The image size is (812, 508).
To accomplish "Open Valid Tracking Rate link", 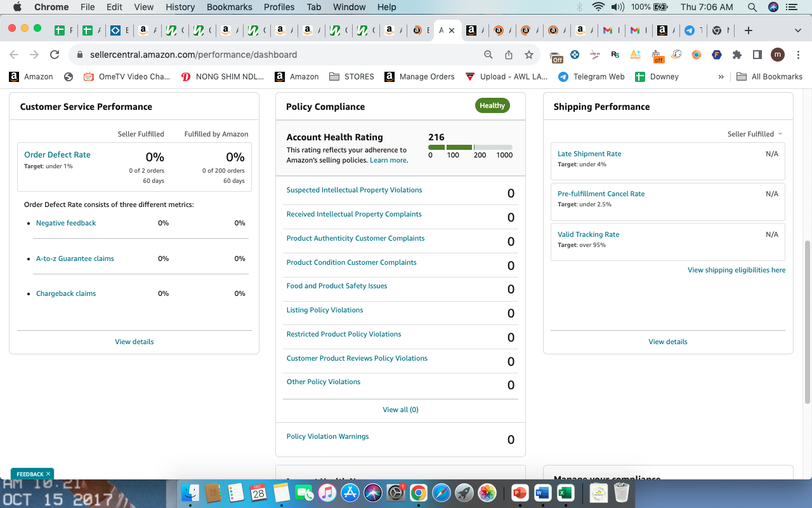I will point(588,234).
